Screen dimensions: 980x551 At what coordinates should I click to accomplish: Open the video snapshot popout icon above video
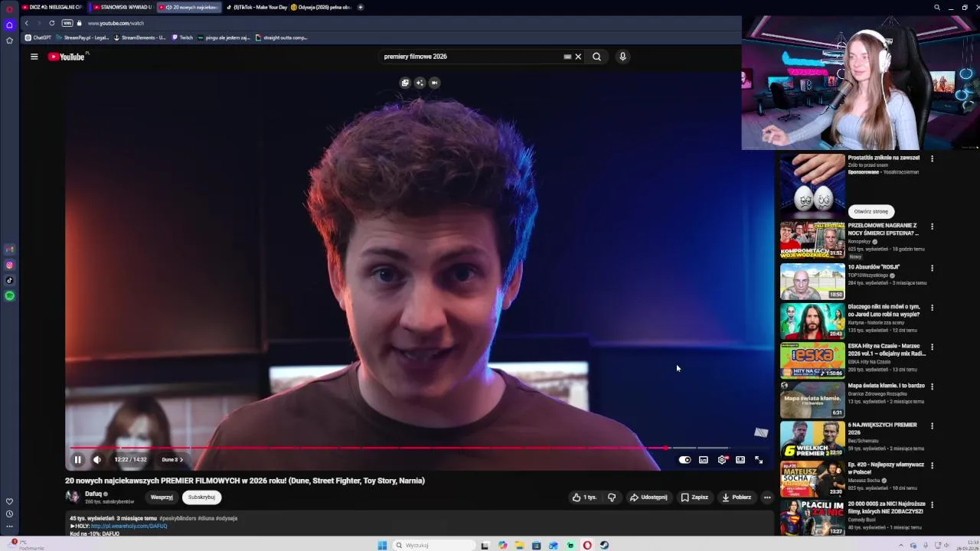(405, 83)
